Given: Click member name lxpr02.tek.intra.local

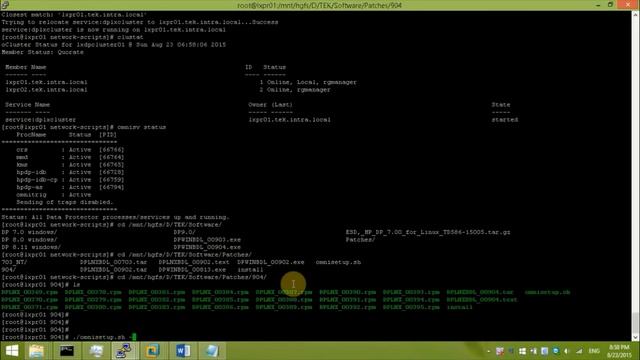Looking at the screenshot, I should click(x=46, y=89).
